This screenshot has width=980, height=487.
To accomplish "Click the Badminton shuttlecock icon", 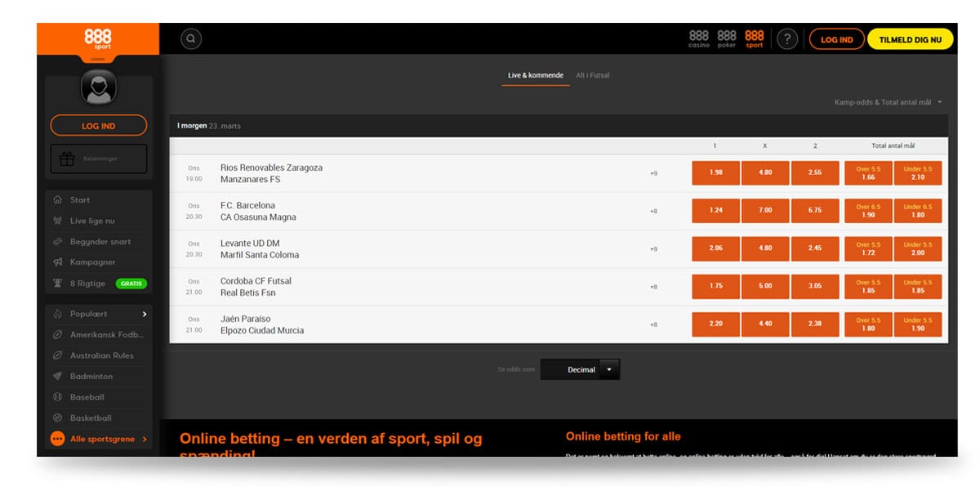I will tap(57, 376).
